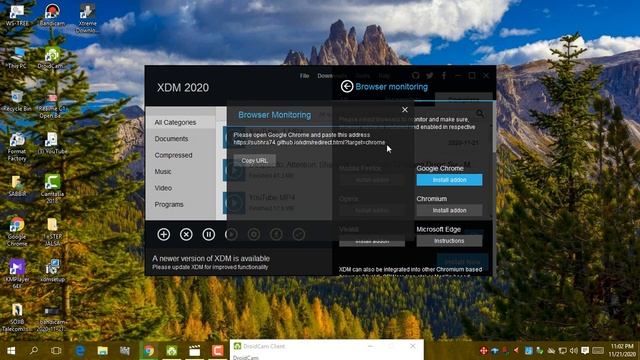The image size is (640, 360).
Task: Open This PC desktop icon
Action: click(x=17, y=58)
